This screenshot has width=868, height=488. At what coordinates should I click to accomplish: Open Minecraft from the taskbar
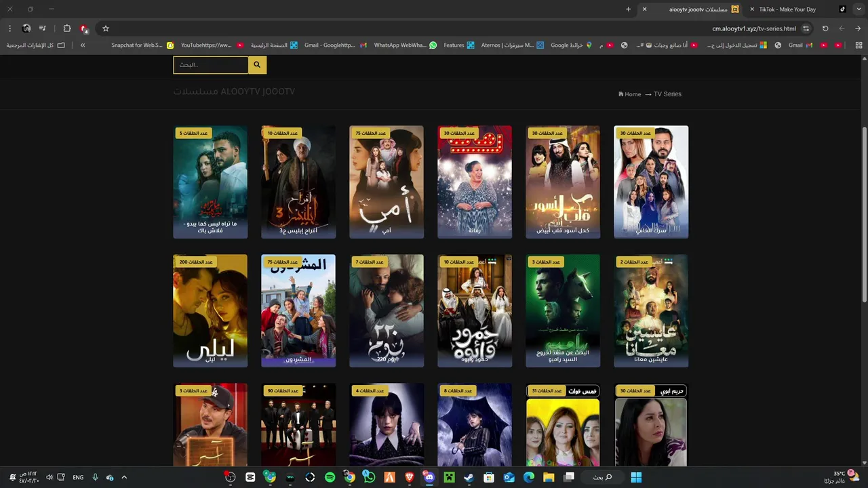448,477
